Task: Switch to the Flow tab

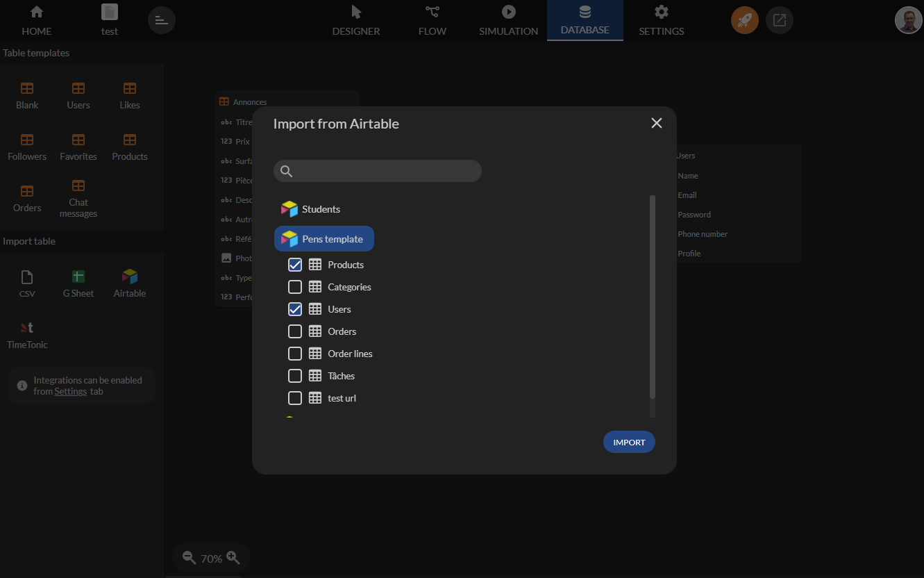Action: 432,20
